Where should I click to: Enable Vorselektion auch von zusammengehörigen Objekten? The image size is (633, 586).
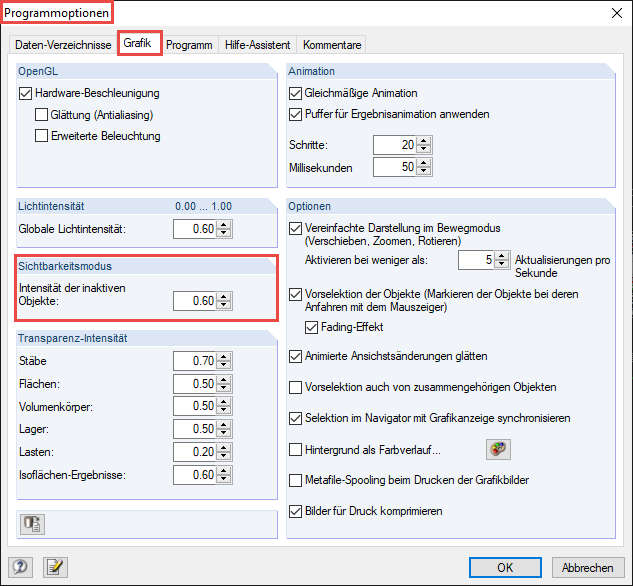click(x=295, y=387)
